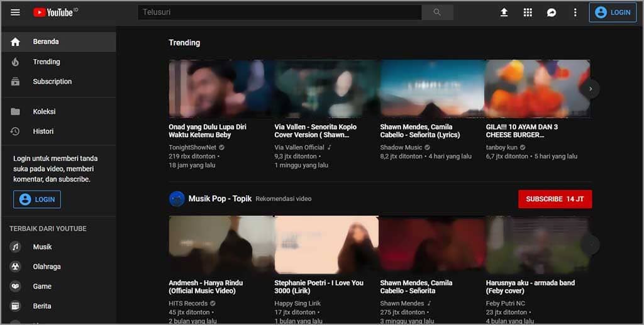The width and height of the screenshot is (644, 325).
Task: Open the YouTube apps grid icon
Action: point(528,13)
